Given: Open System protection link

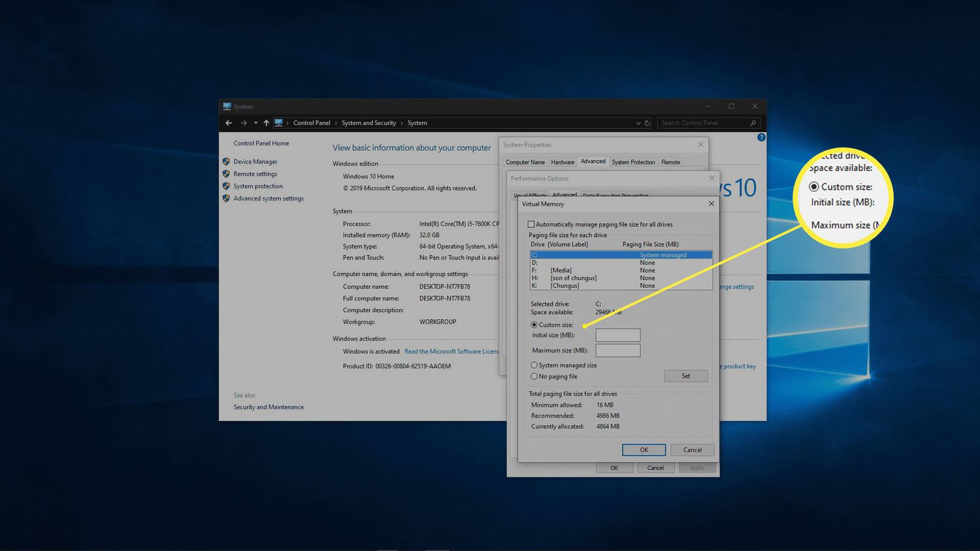Looking at the screenshot, I should [258, 186].
